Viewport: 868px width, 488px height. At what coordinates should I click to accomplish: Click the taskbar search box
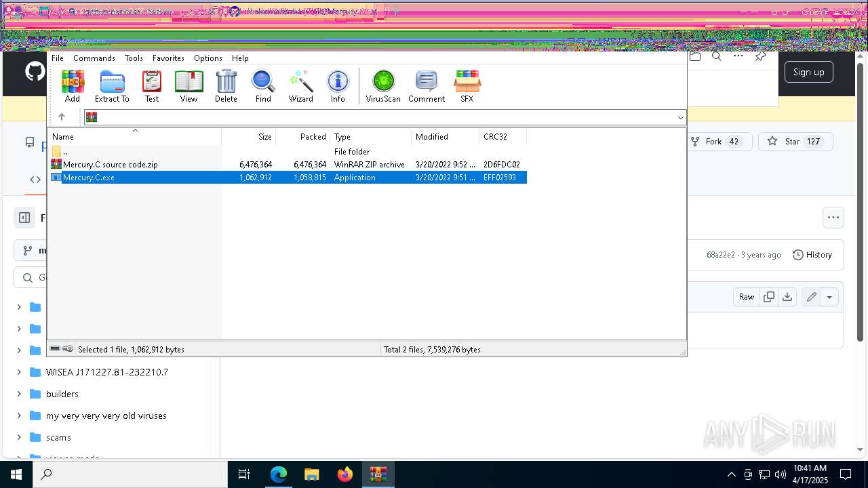[130, 474]
